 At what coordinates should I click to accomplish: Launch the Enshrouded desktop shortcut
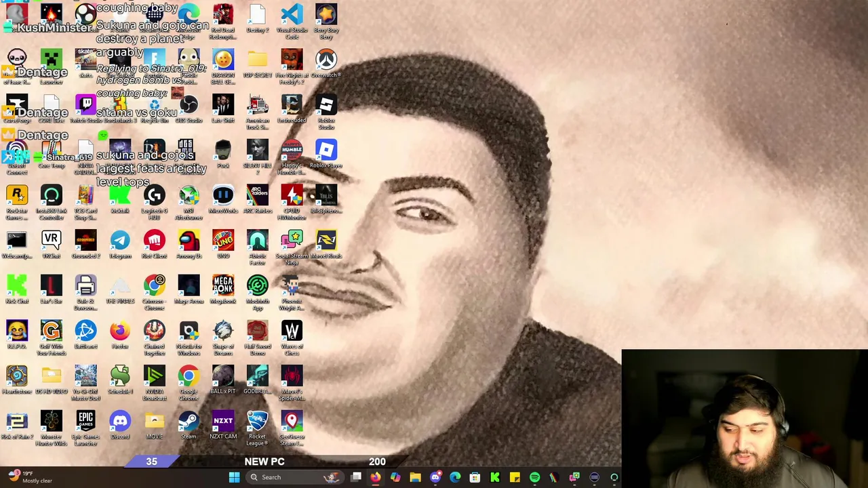[x=292, y=110]
